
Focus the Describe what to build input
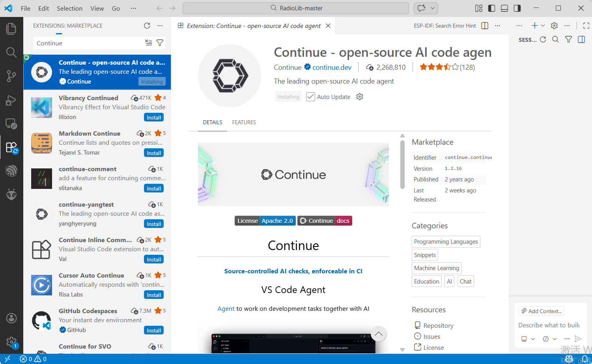(549, 325)
